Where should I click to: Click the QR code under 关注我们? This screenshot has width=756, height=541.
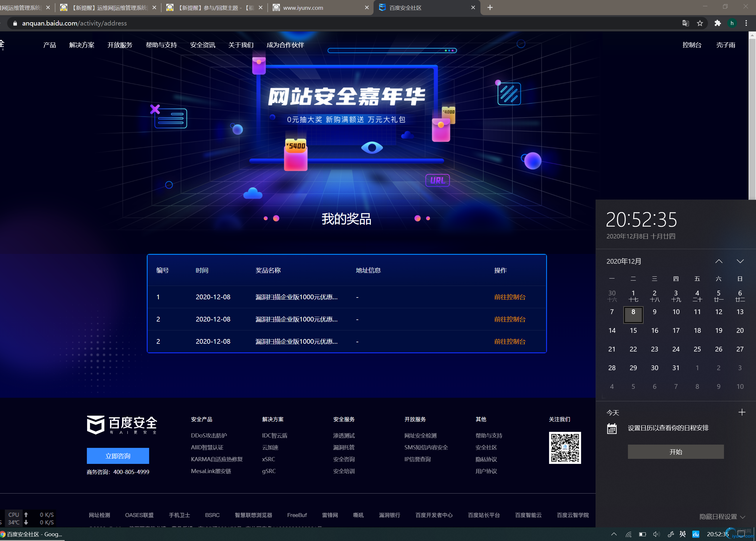tap(564, 448)
